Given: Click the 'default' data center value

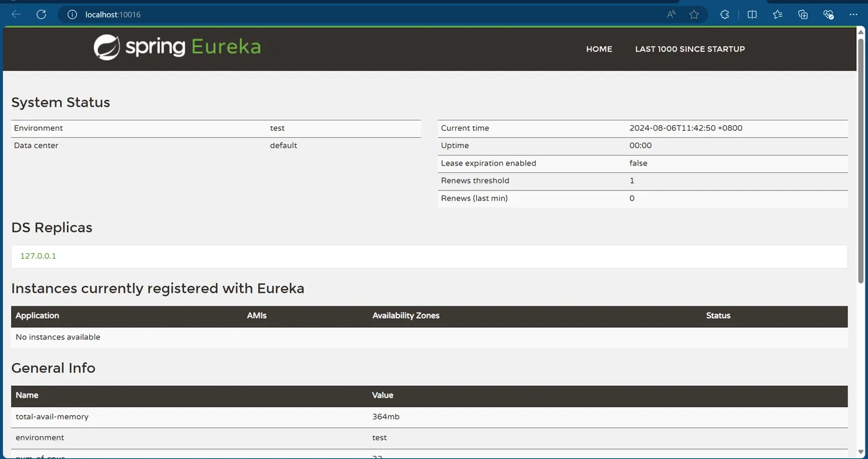Looking at the screenshot, I should point(283,145).
